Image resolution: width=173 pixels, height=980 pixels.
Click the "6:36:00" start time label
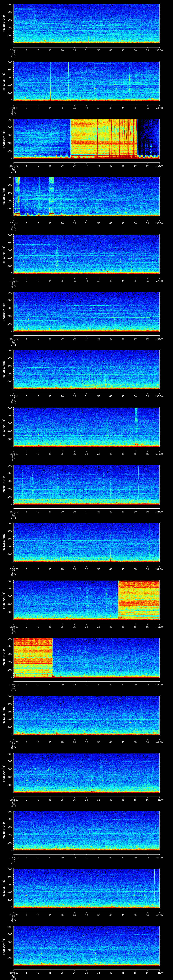pos(14,454)
